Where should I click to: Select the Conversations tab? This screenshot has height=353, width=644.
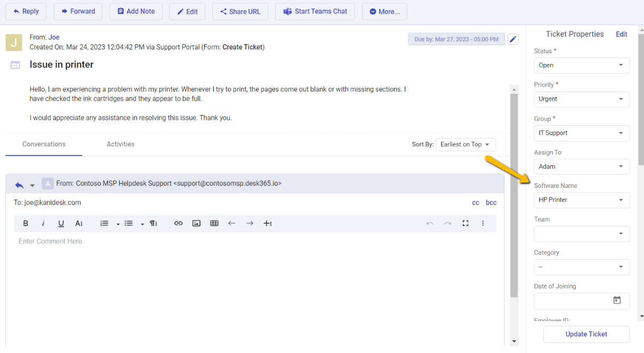[44, 144]
